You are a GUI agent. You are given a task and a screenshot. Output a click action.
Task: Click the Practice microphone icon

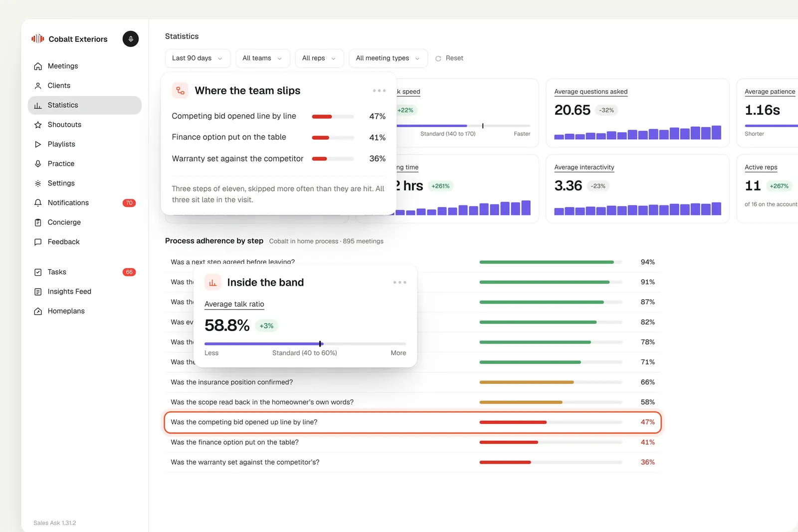tap(38, 164)
